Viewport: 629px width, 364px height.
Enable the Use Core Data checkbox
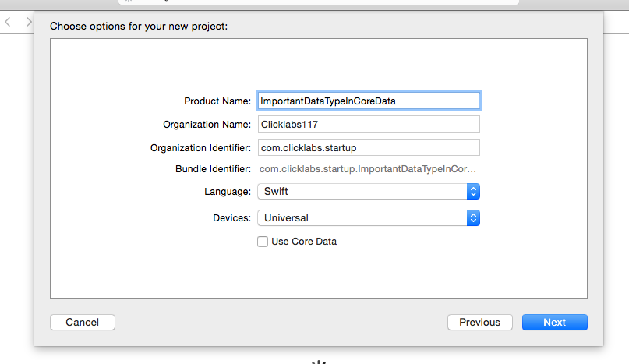click(263, 242)
